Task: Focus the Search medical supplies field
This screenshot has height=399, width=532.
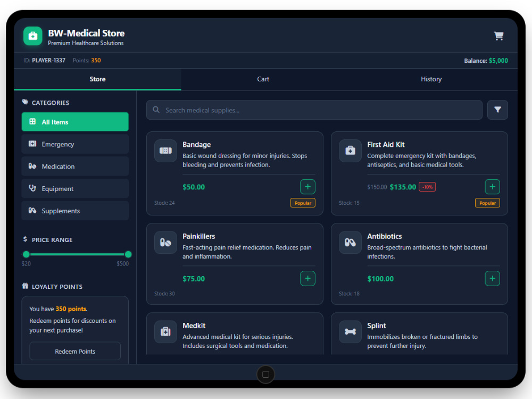Action: tap(314, 110)
